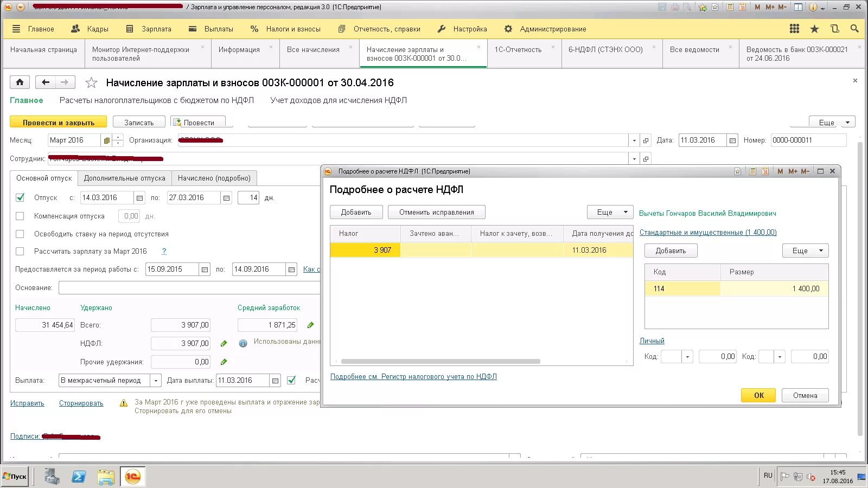
Task: Select the deduction row with code 114
Action: pyautogui.click(x=736, y=289)
